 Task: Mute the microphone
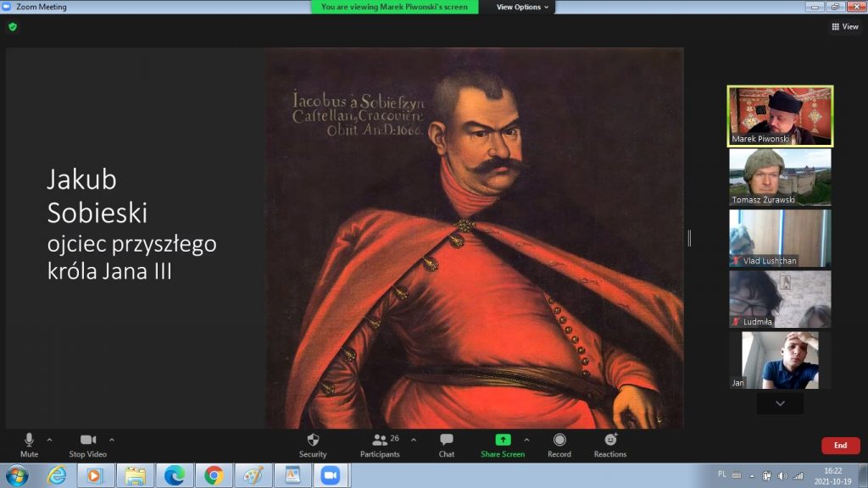tap(29, 445)
